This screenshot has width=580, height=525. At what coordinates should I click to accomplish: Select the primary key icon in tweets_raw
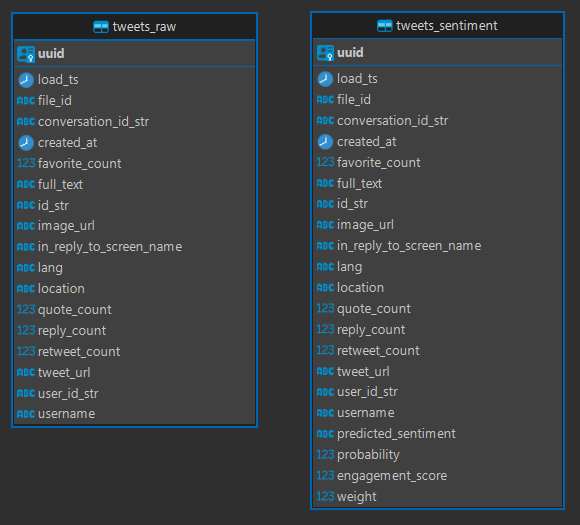point(26,54)
